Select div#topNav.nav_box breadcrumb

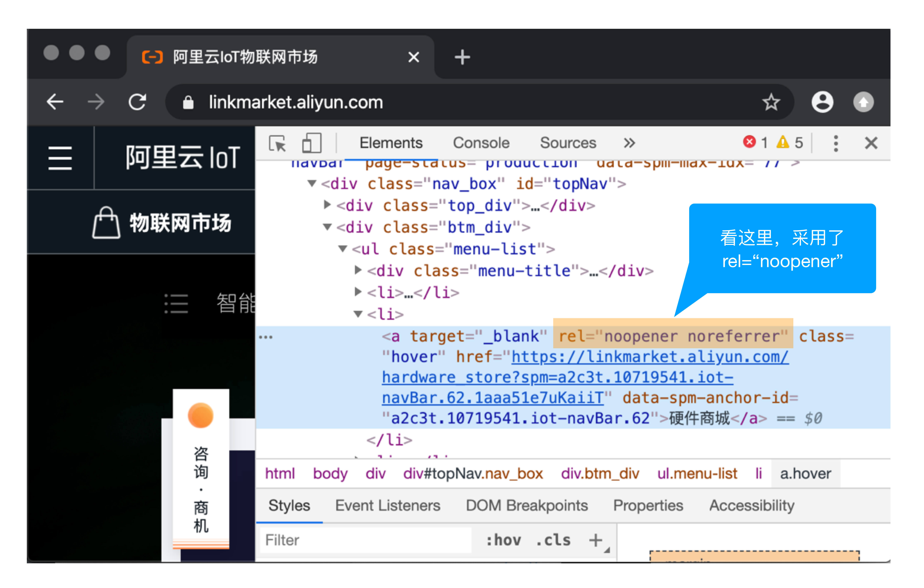(x=473, y=474)
